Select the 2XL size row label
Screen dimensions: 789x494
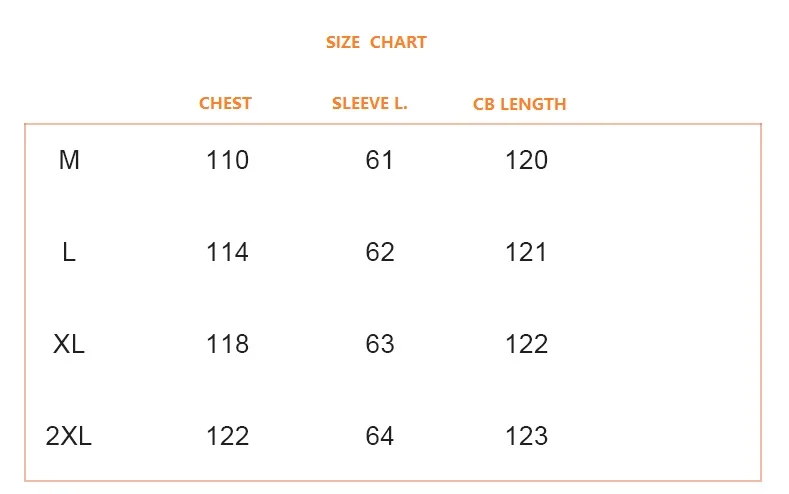pyautogui.click(x=69, y=436)
